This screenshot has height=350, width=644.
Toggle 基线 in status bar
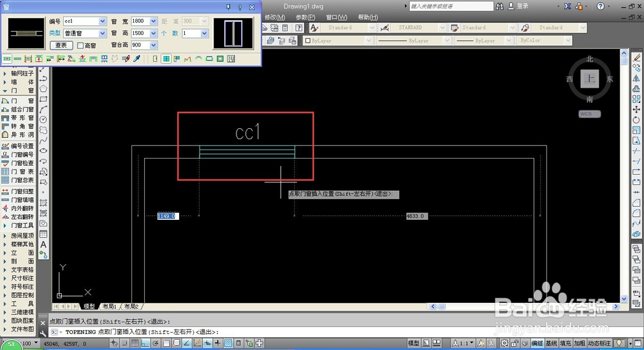(x=551, y=343)
